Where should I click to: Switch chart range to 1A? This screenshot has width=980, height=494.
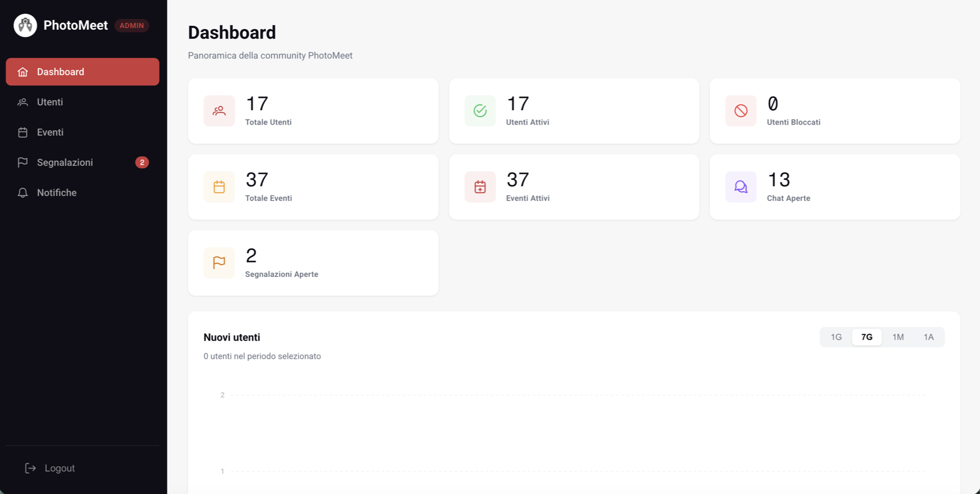click(929, 337)
